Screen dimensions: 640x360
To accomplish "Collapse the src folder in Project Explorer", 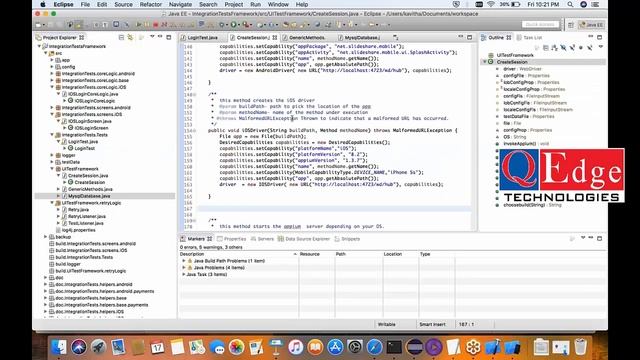I will pyautogui.click(x=46, y=53).
